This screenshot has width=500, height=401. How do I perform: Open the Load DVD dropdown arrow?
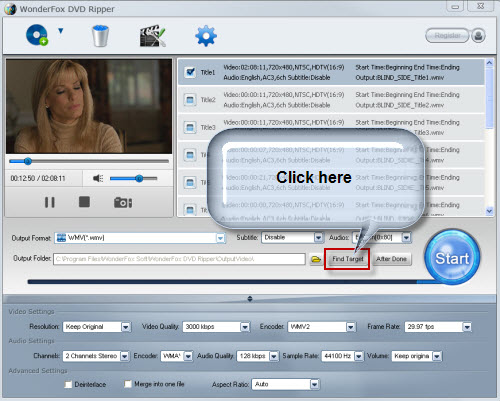point(60,31)
